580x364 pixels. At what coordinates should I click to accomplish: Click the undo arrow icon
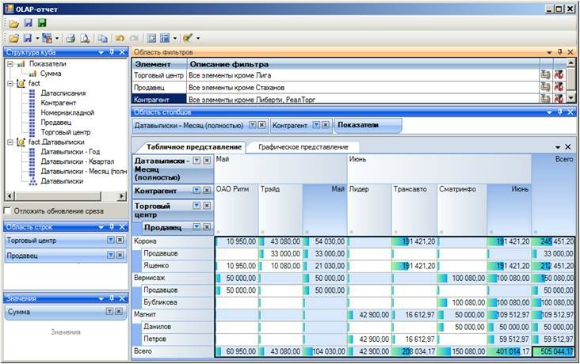click(x=119, y=38)
